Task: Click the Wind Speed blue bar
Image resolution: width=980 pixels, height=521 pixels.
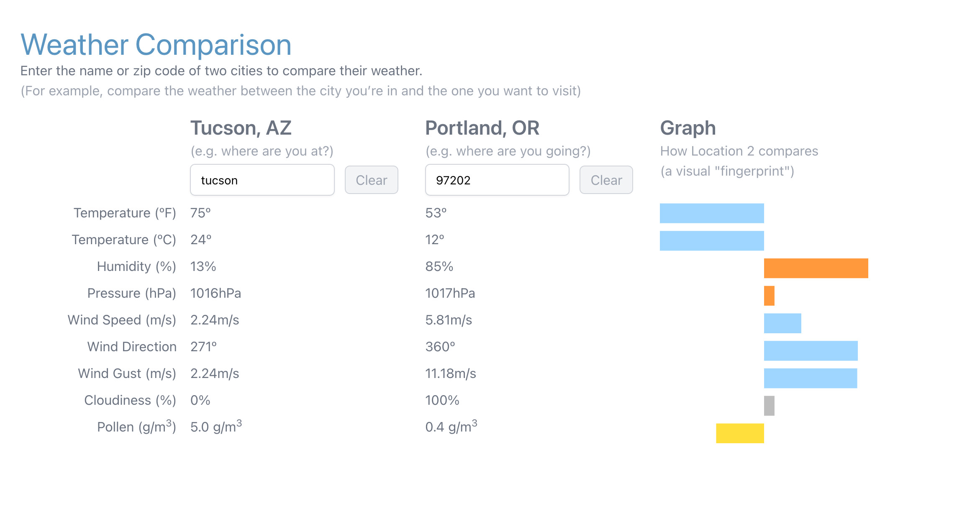Action: [x=782, y=323]
